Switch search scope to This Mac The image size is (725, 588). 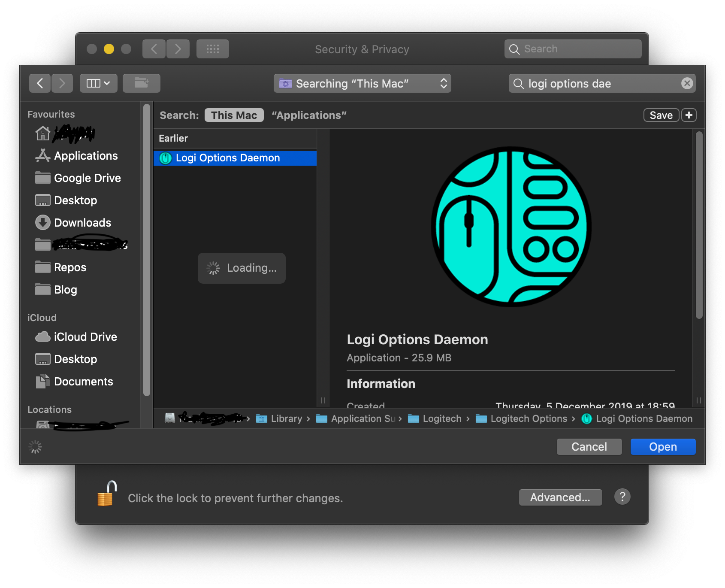pyautogui.click(x=234, y=115)
